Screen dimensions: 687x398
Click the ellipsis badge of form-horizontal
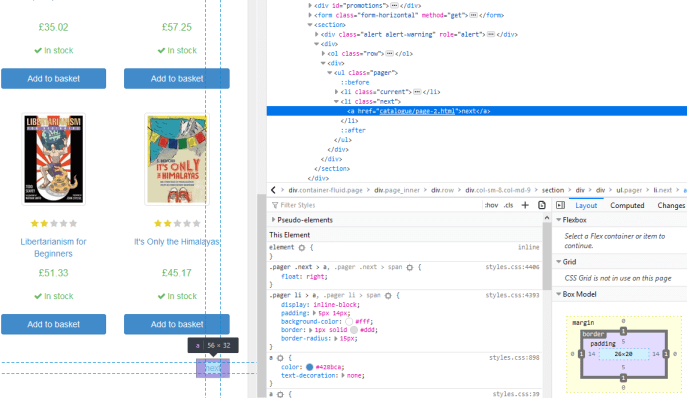[473, 15]
